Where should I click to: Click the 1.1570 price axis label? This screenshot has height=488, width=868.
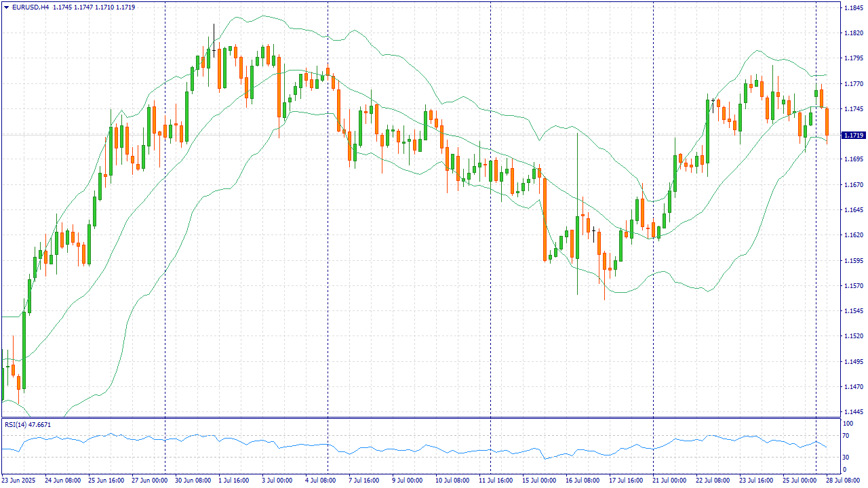pos(852,285)
